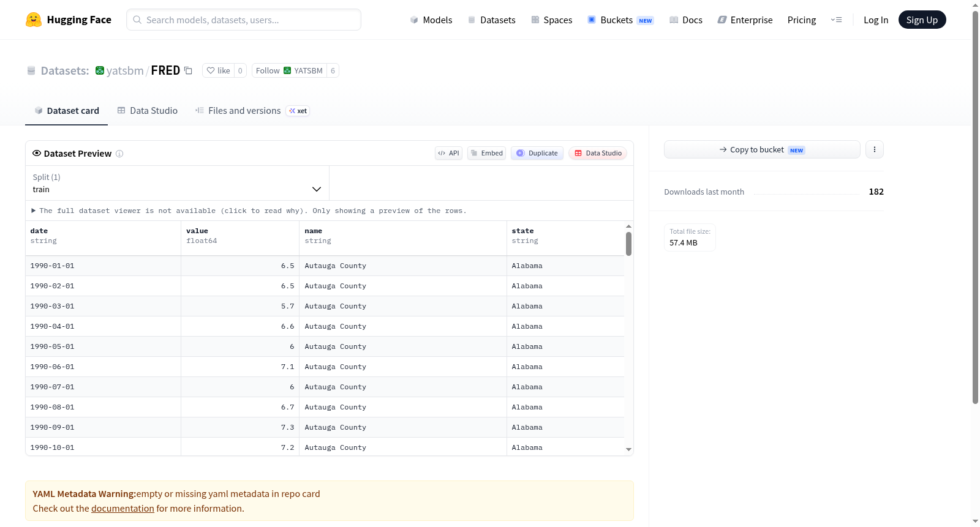Open the Spaces nav item
The height and width of the screenshot is (527, 980).
(x=551, y=20)
